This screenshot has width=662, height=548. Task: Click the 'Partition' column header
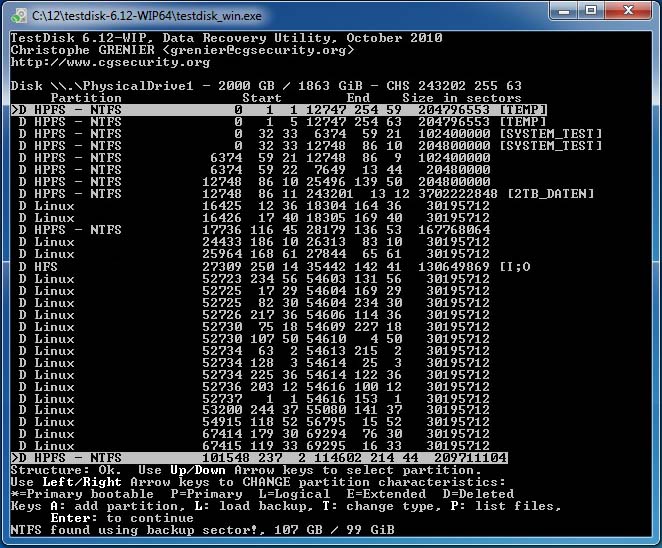click(x=86, y=98)
